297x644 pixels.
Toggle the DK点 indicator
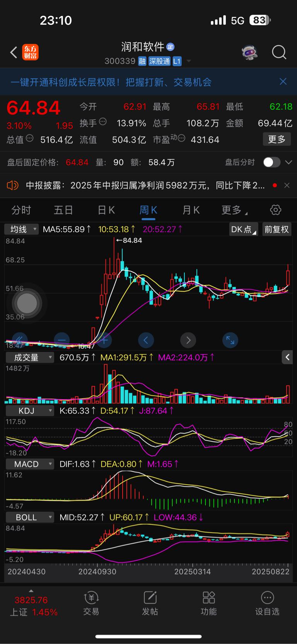pos(244,229)
